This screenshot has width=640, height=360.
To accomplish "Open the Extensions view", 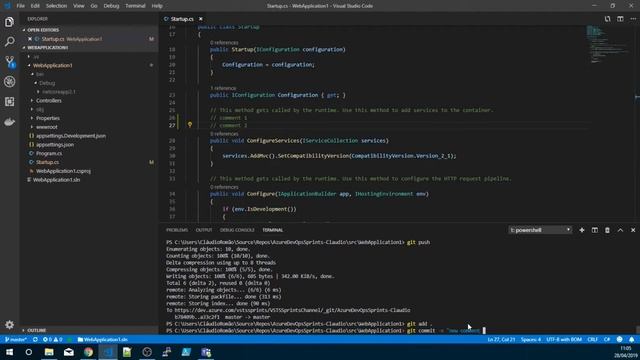I will [x=9, y=102].
